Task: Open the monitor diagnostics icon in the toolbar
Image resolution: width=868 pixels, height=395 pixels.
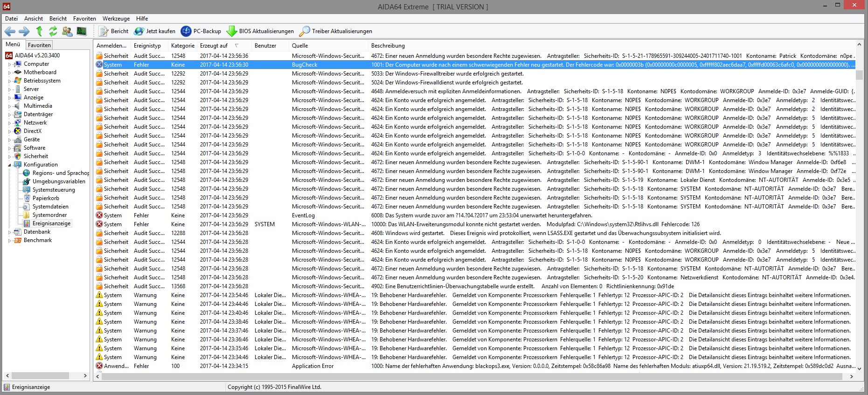Action: pyautogui.click(x=82, y=31)
